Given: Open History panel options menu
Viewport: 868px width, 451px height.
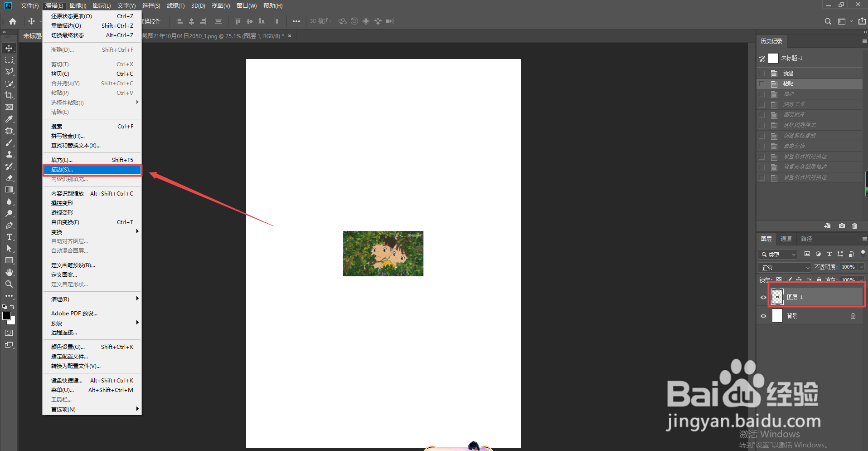Looking at the screenshot, I should [864, 41].
